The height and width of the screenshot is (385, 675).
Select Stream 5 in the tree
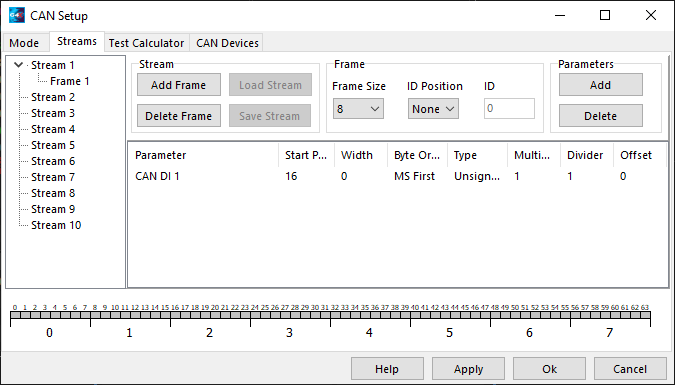pyautogui.click(x=53, y=145)
